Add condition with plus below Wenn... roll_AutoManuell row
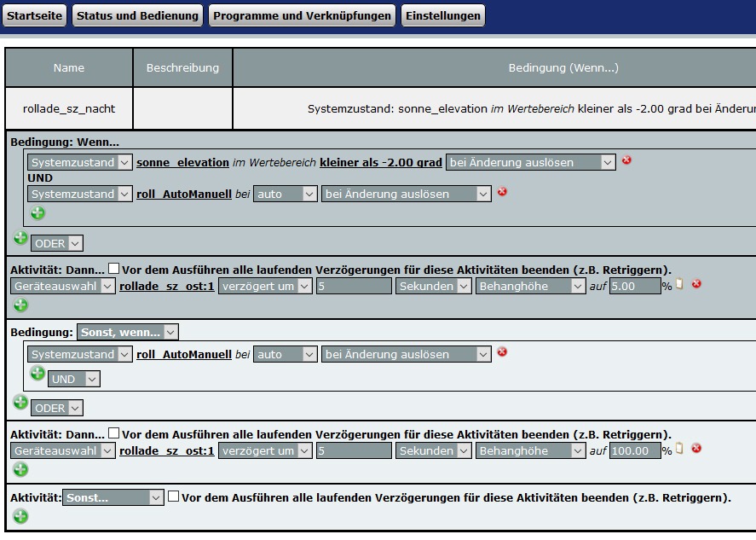 [x=38, y=212]
